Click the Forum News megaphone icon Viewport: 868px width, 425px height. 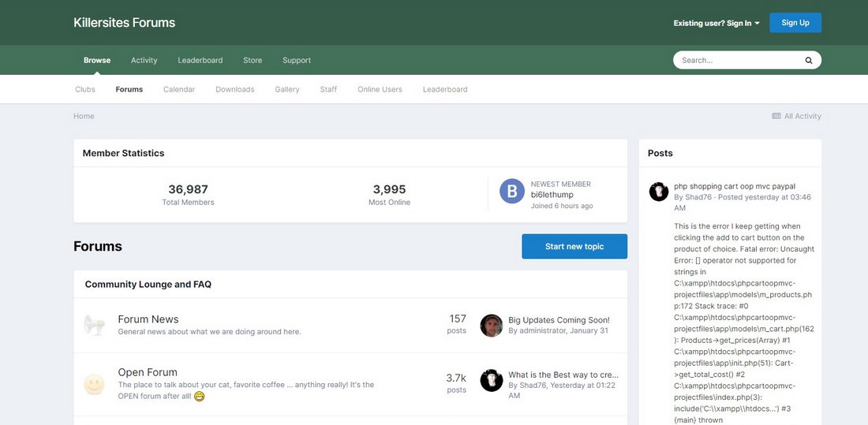click(94, 325)
